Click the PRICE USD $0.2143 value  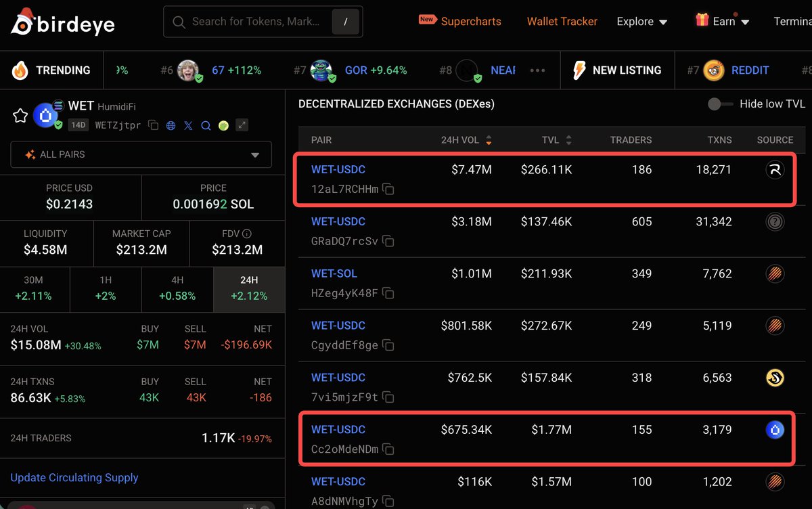tap(70, 204)
